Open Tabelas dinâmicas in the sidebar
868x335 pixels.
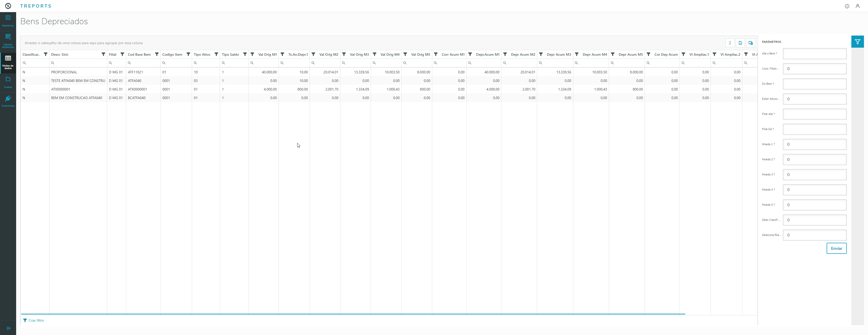8,40
